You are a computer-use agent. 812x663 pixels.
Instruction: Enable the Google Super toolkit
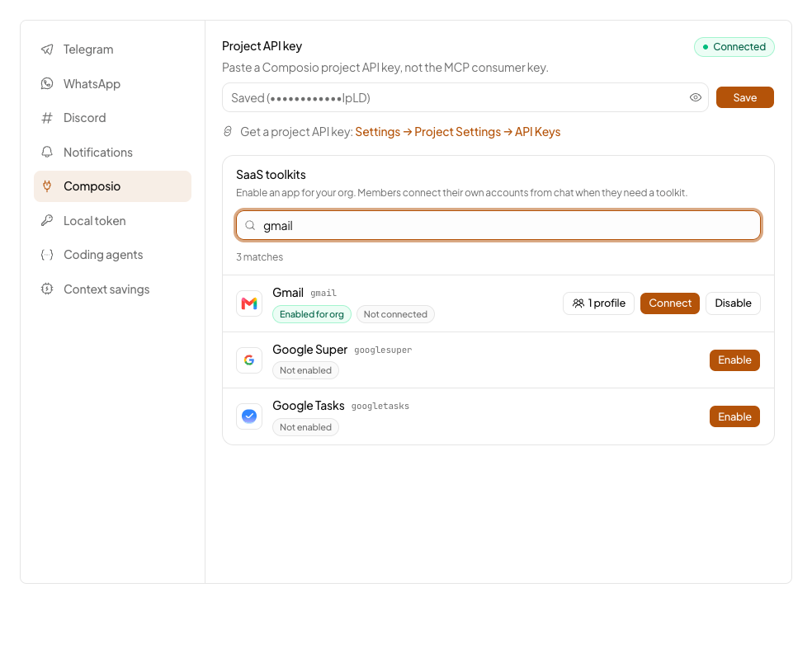[734, 360]
